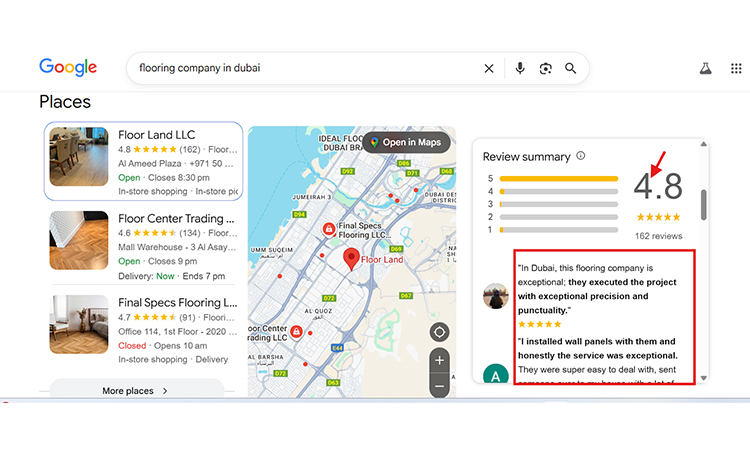Screen dimensions: 750x450
Task: Open the Google apps grid icon
Action: click(736, 68)
